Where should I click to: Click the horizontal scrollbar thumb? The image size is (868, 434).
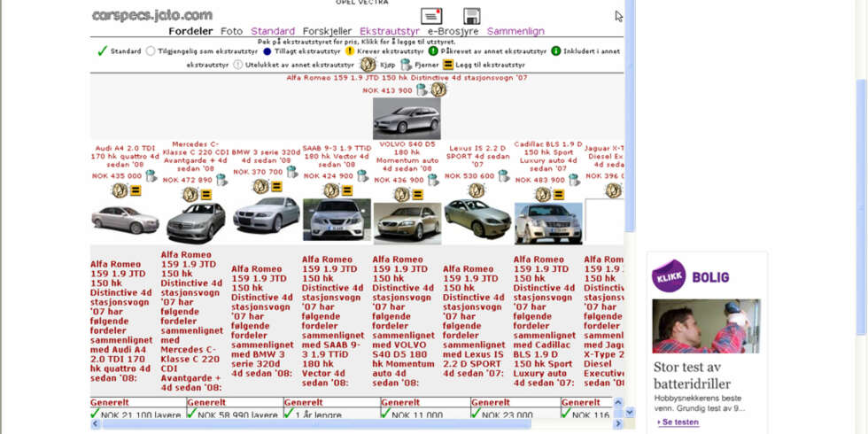coord(317,424)
